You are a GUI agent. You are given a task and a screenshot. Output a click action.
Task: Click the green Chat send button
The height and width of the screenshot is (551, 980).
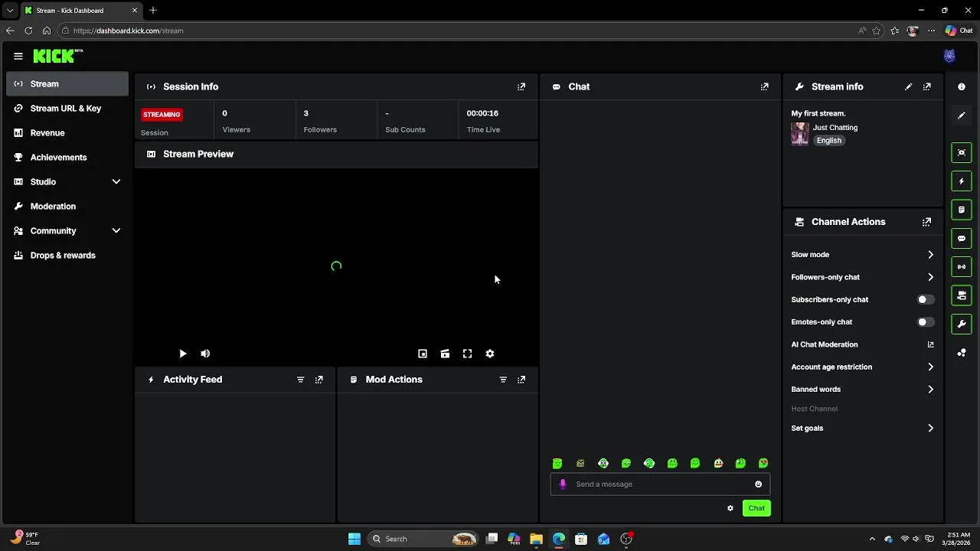(x=756, y=508)
